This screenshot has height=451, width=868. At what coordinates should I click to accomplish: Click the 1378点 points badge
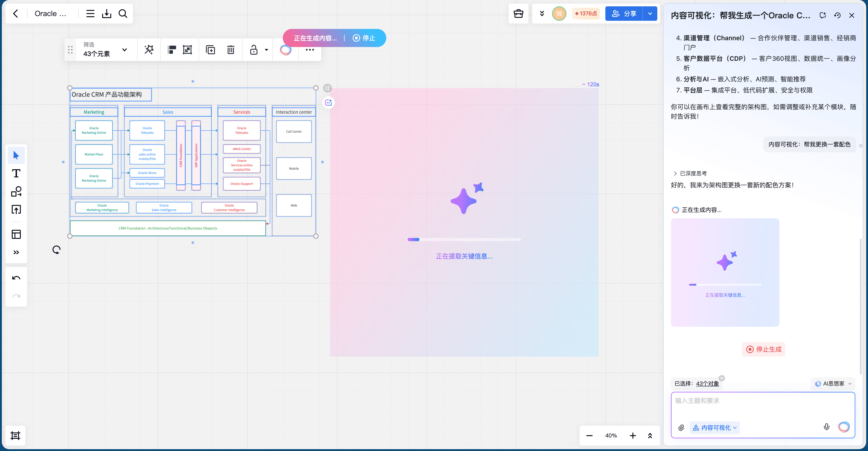586,14
